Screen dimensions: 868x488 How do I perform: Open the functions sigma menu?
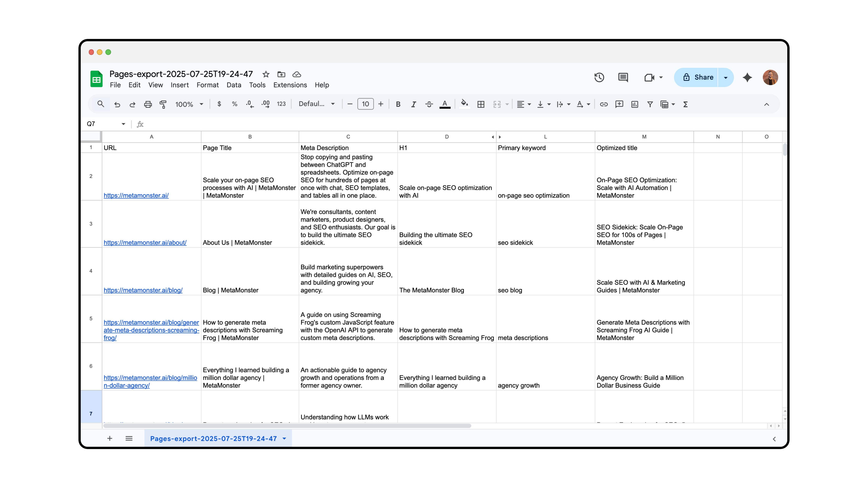tap(685, 104)
